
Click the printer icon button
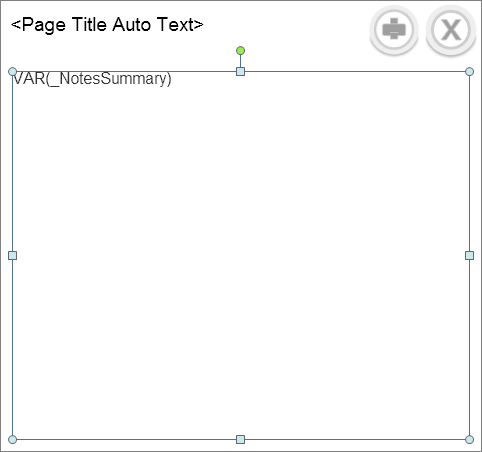(x=394, y=30)
